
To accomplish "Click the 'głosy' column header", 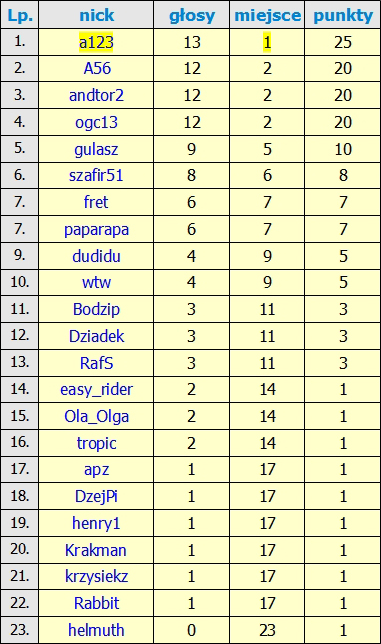I will 192,16.
